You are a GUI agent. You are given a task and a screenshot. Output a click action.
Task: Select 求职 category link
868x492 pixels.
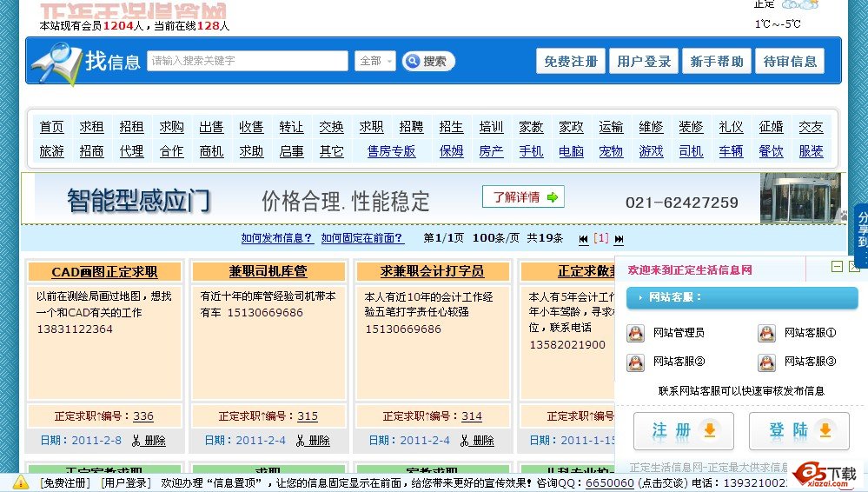click(372, 127)
